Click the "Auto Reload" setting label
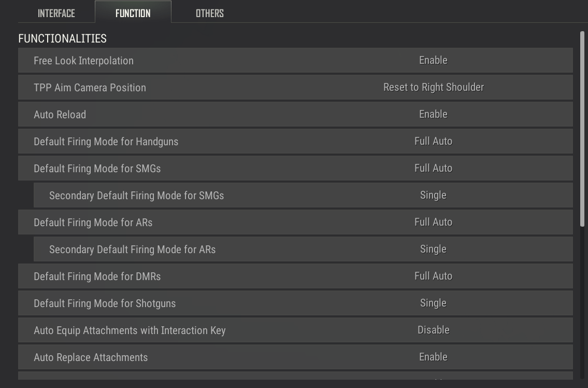Screen dimensions: 588x388 tap(60, 115)
